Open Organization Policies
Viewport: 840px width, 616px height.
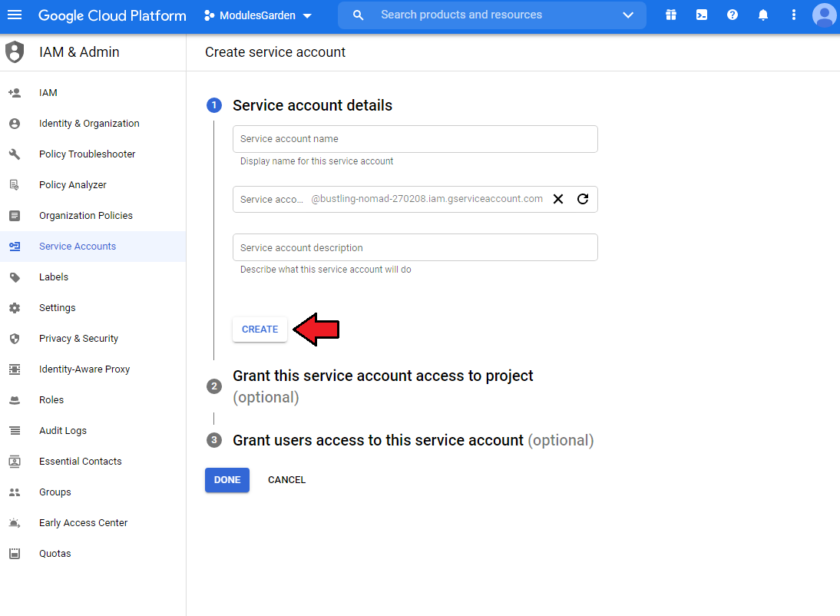pos(93,216)
